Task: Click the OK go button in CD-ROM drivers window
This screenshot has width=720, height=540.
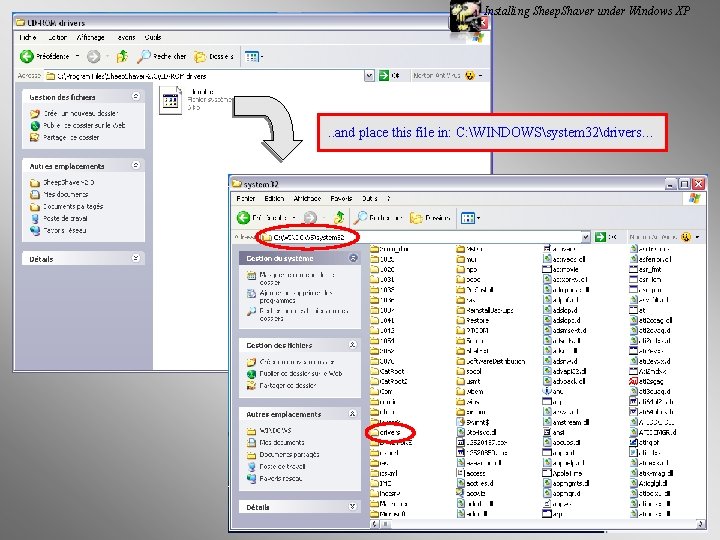Action: pos(389,76)
